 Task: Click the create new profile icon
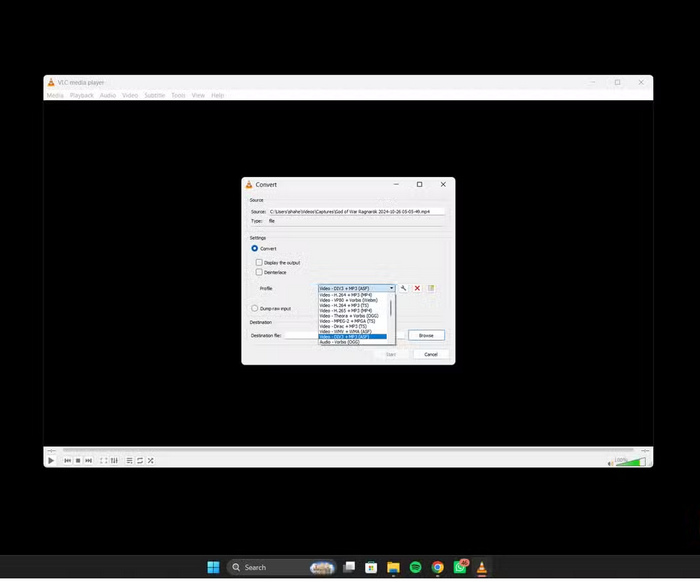coord(431,288)
